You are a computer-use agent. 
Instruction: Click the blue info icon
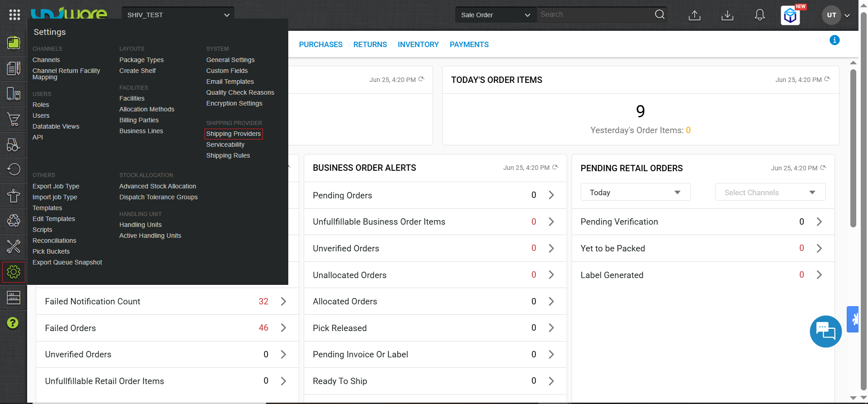point(835,40)
